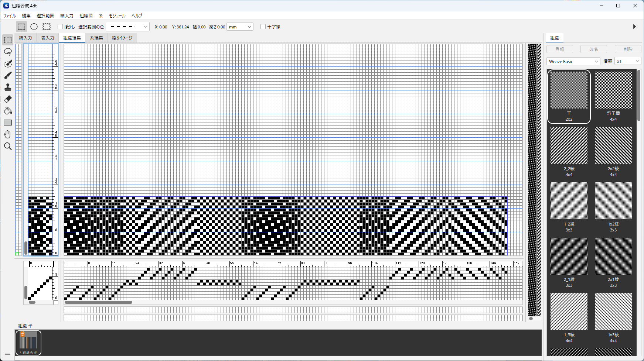Select the Lasso selection tool

click(x=8, y=52)
